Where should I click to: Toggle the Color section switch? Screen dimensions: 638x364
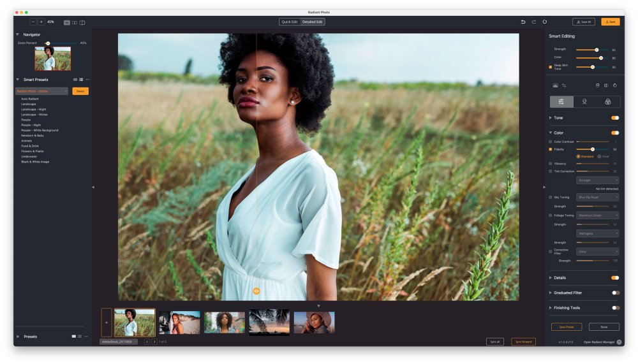(x=615, y=133)
